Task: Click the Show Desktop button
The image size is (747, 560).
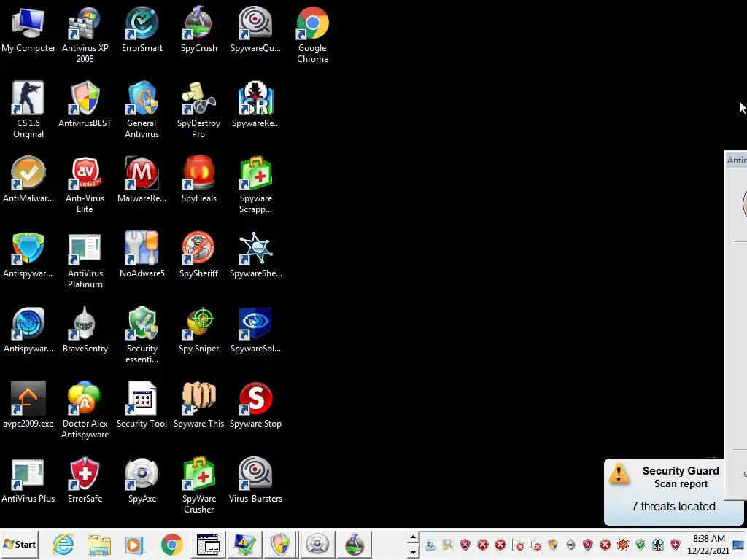Action: coord(739,544)
